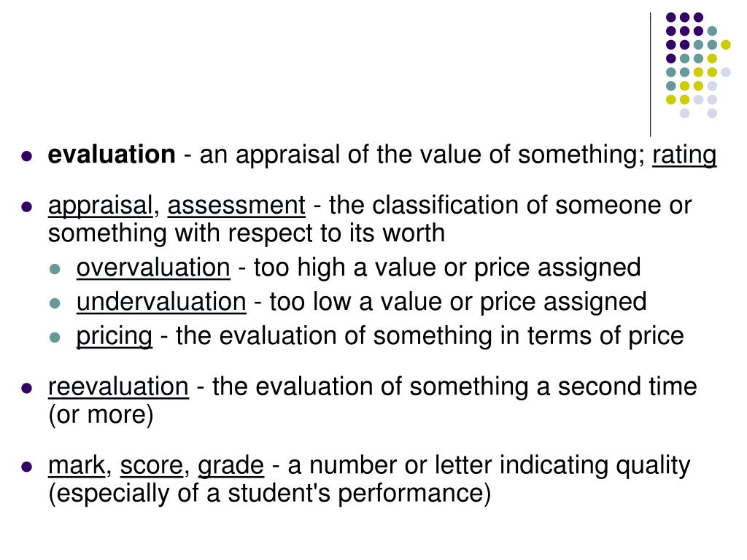Viewport: 747px width, 560px height.
Task: Open the 'overvaluation' link
Action: pyautogui.click(x=153, y=268)
